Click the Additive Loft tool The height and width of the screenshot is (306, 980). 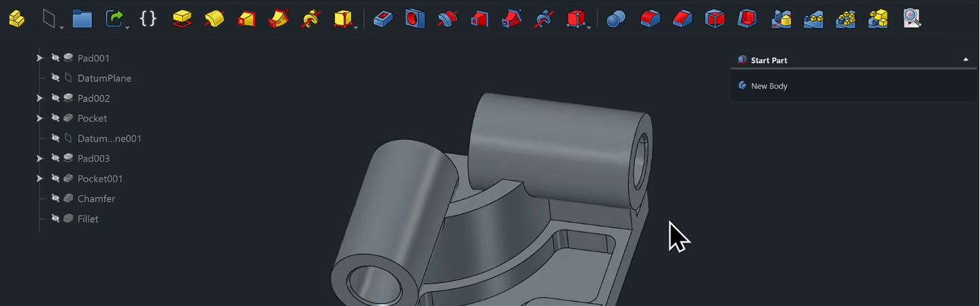pos(246,18)
